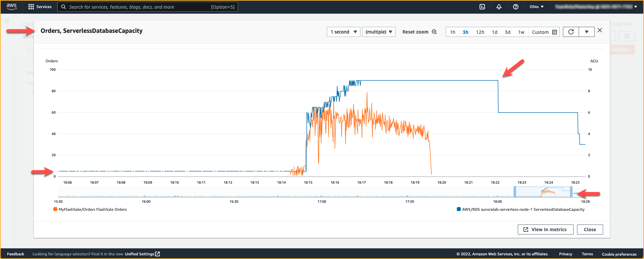Open the Privacy link

click(x=566, y=254)
